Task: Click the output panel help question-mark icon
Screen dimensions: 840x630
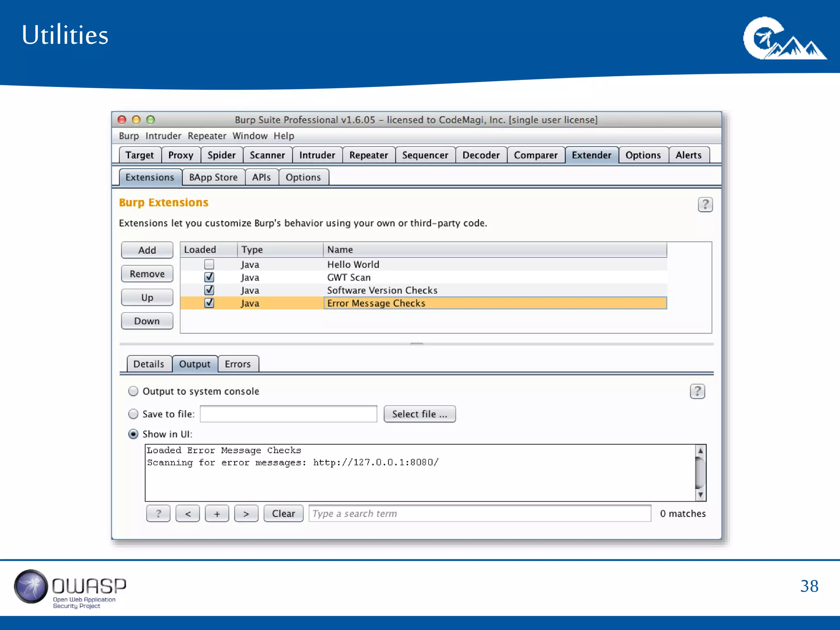Action: [x=697, y=391]
